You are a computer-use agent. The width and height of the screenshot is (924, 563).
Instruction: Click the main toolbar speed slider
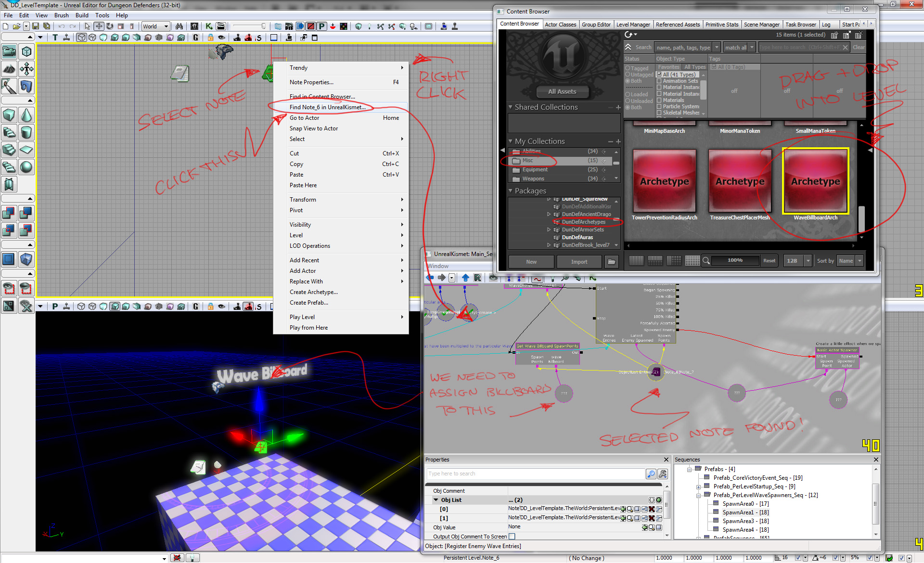point(249,26)
